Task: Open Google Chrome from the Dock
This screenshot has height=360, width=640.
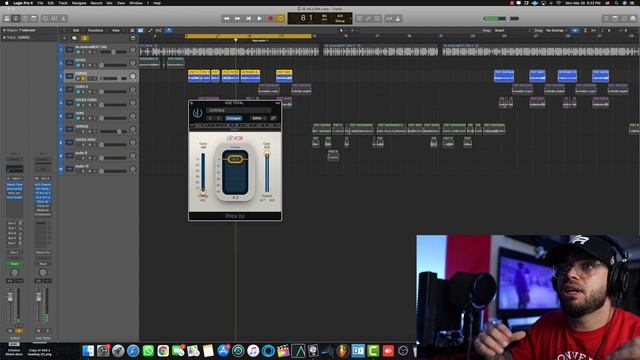Action: pos(163,351)
